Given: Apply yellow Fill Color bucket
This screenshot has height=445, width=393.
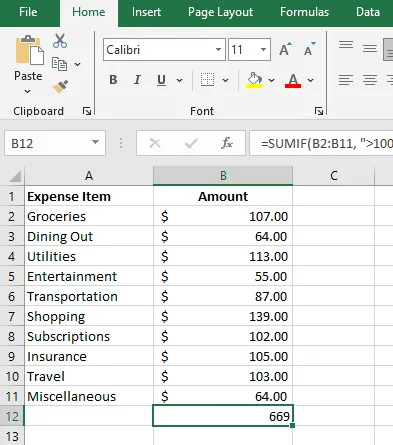Looking at the screenshot, I should click(254, 80).
